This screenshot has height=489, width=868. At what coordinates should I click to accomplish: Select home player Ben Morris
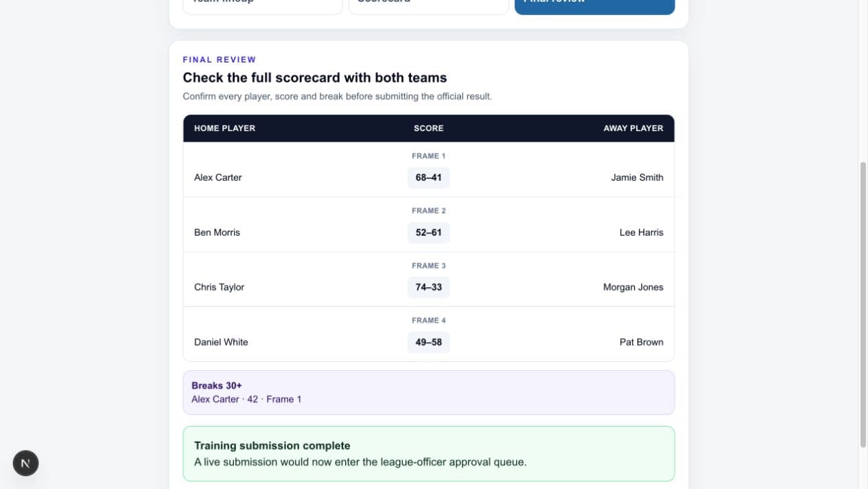[217, 232]
